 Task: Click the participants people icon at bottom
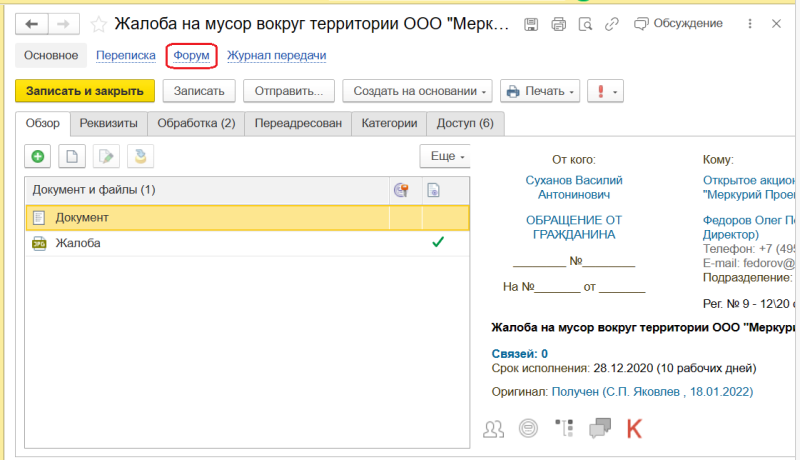(x=493, y=429)
